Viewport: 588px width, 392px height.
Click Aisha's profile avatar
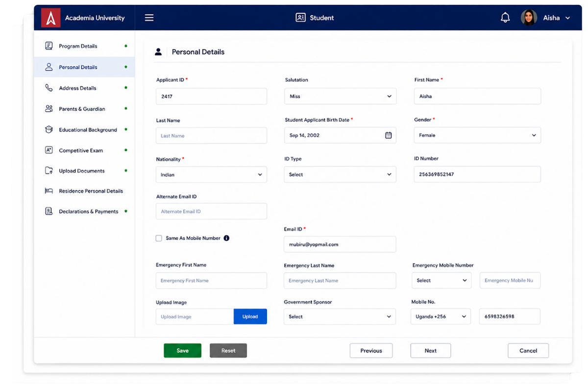pos(529,18)
